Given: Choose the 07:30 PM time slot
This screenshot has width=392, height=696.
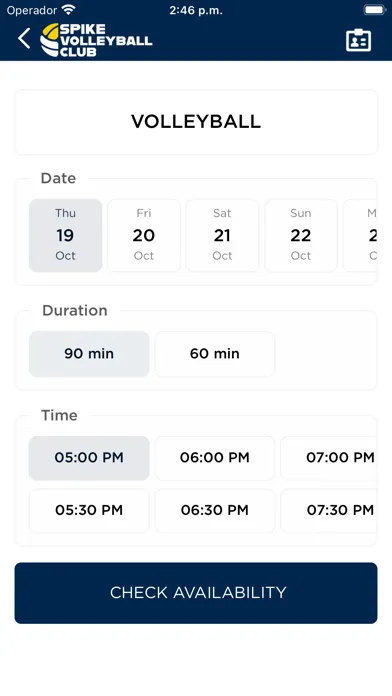Looking at the screenshot, I should [329, 510].
